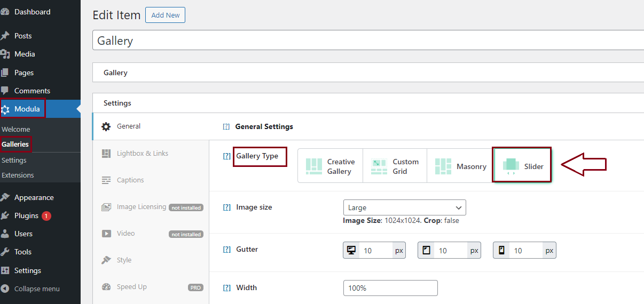Switch to the Captions settings tab
This screenshot has height=304, width=644.
pyautogui.click(x=130, y=180)
